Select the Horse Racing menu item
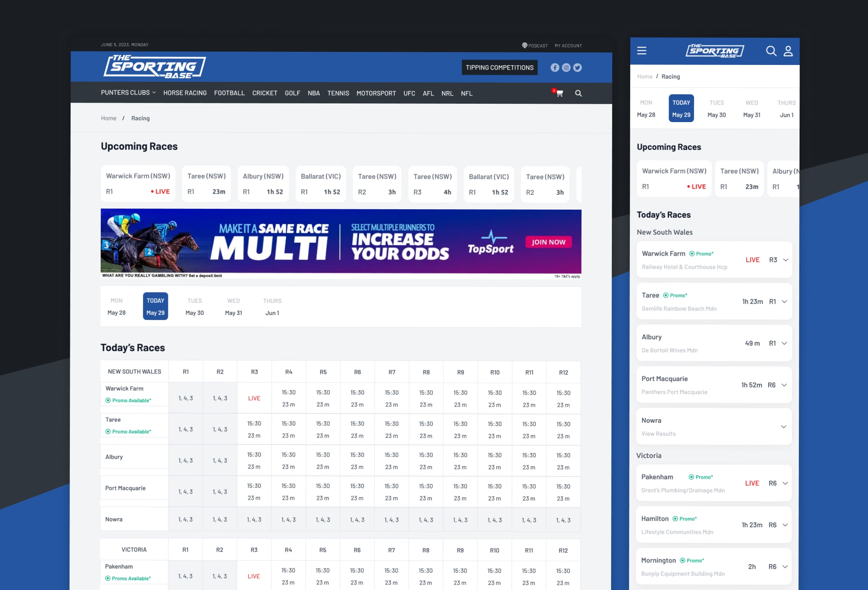Viewport: 868px width, 590px height. click(x=185, y=93)
